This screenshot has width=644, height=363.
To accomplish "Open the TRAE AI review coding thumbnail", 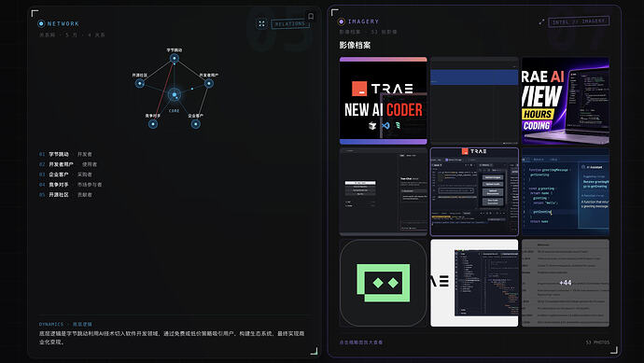I will tap(566, 101).
